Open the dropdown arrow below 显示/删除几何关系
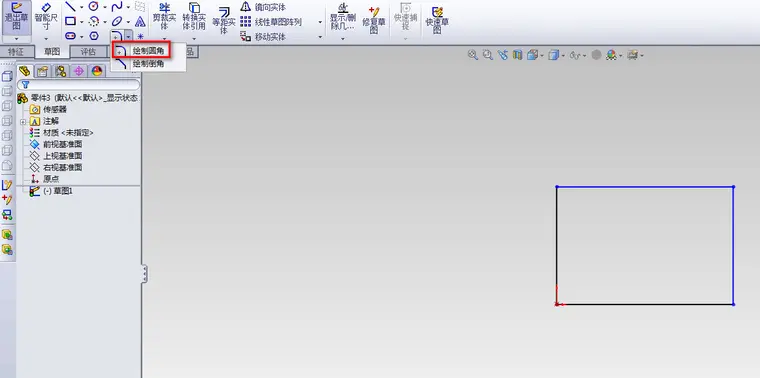This screenshot has height=378, width=760. [343, 39]
